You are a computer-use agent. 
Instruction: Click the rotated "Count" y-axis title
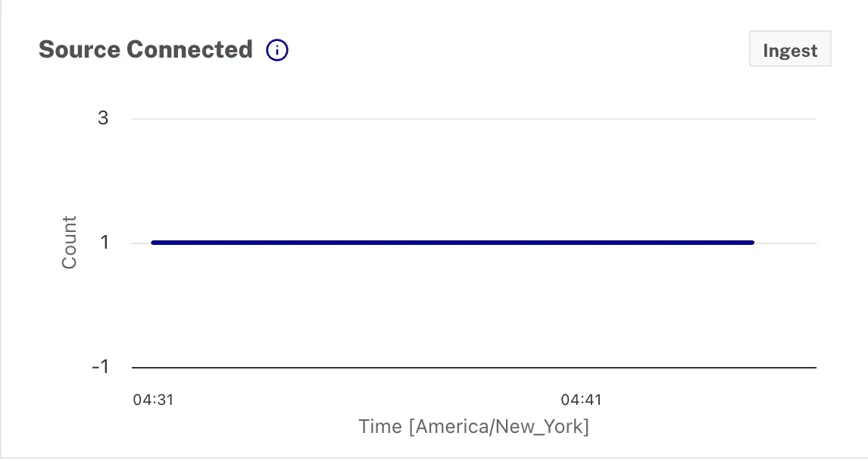pos(69,243)
